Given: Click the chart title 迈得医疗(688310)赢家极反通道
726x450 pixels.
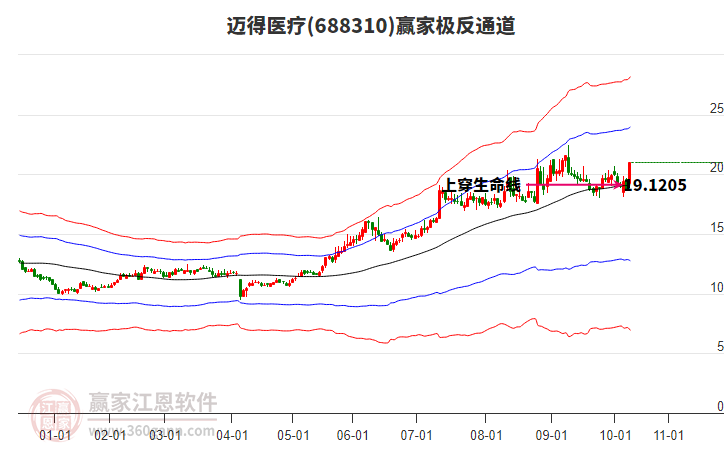Looking at the screenshot, I should click(x=371, y=25).
